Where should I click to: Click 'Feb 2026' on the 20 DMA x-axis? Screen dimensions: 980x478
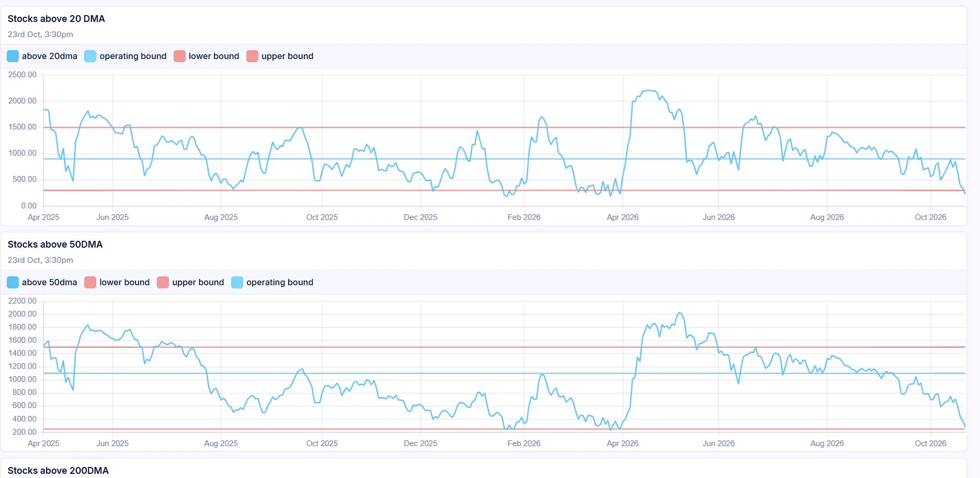pos(524,217)
